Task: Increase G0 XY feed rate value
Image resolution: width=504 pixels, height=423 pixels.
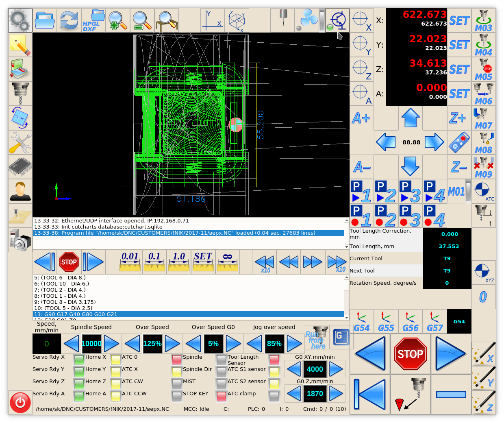Action: tap(336, 369)
